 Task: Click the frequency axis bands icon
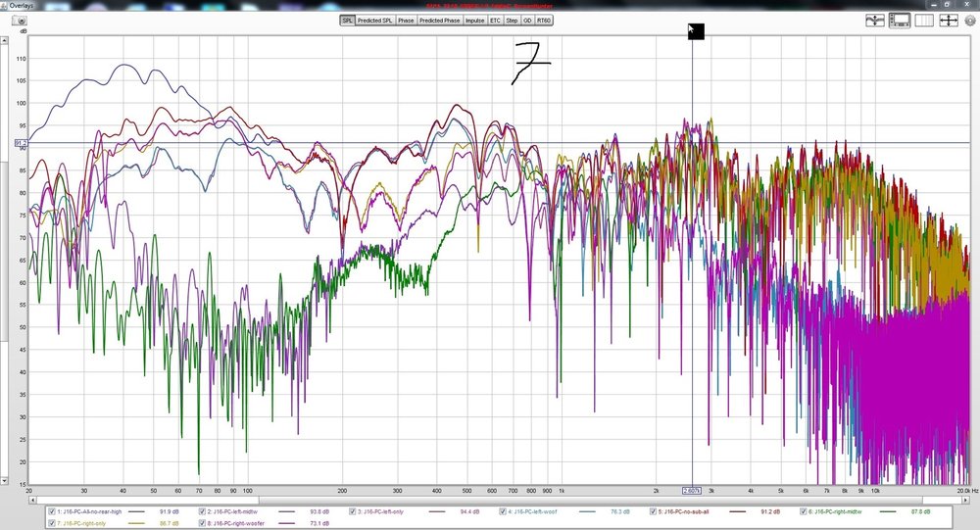coord(924,21)
